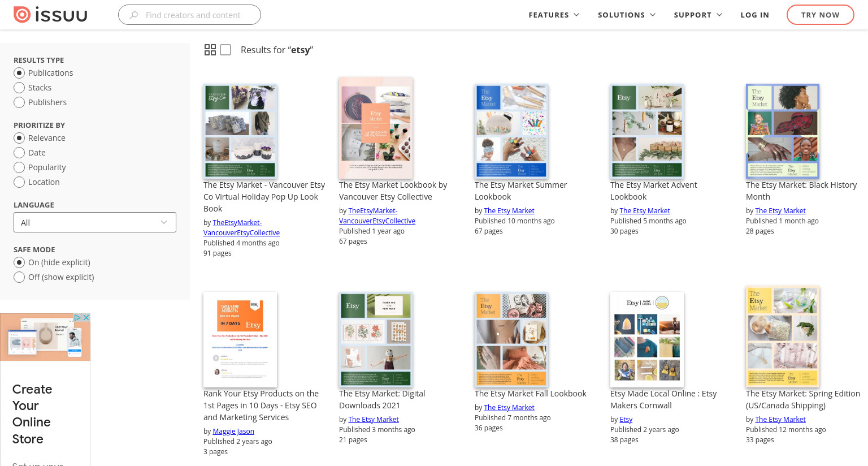This screenshot has width=868, height=466.
Task: Click the Try Now button
Action: click(x=820, y=15)
